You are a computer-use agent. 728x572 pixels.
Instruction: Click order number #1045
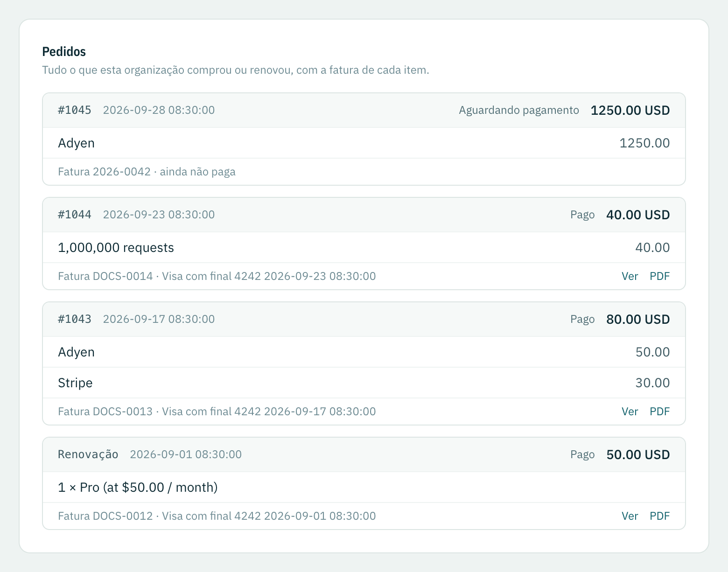75,110
